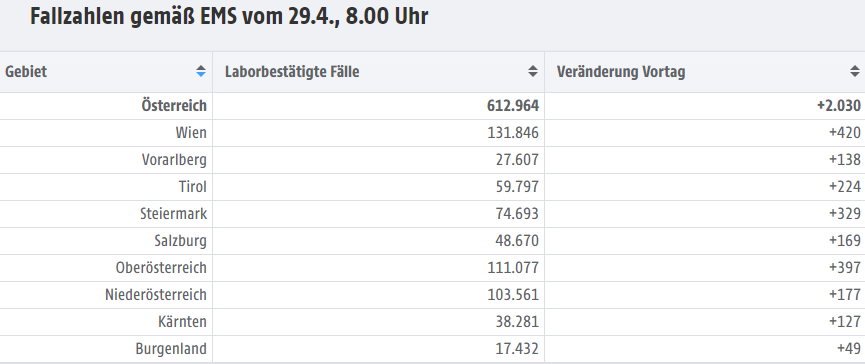
Task: Sort by the Gebiet column arrows
Action: (201, 71)
